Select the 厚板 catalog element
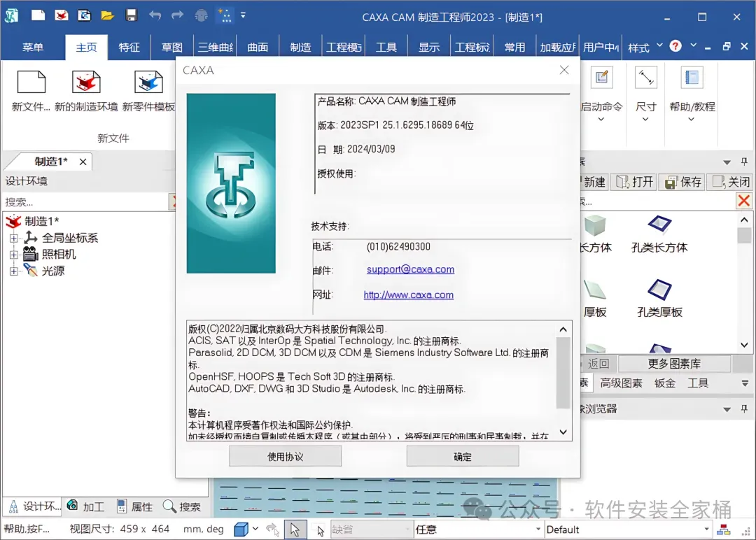Image resolution: width=756 pixels, height=540 pixels. (x=595, y=299)
